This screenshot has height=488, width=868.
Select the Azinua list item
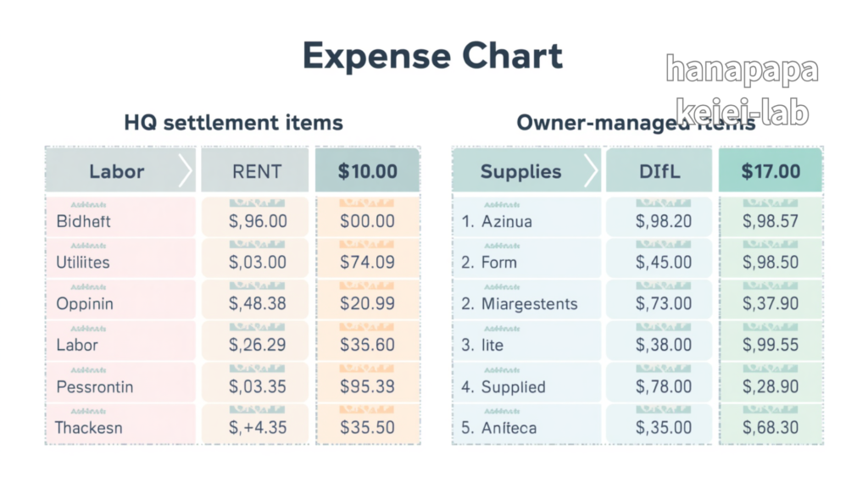tap(507, 221)
